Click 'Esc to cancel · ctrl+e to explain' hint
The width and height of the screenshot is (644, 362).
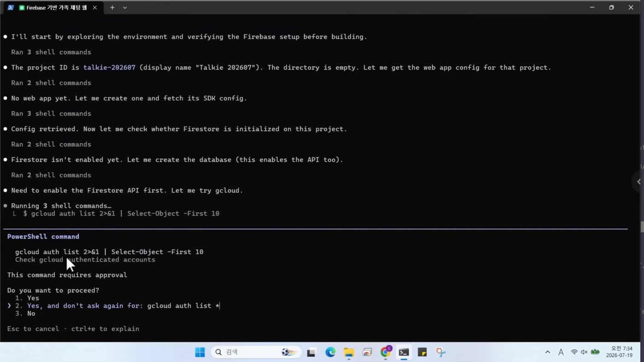pyautogui.click(x=73, y=329)
